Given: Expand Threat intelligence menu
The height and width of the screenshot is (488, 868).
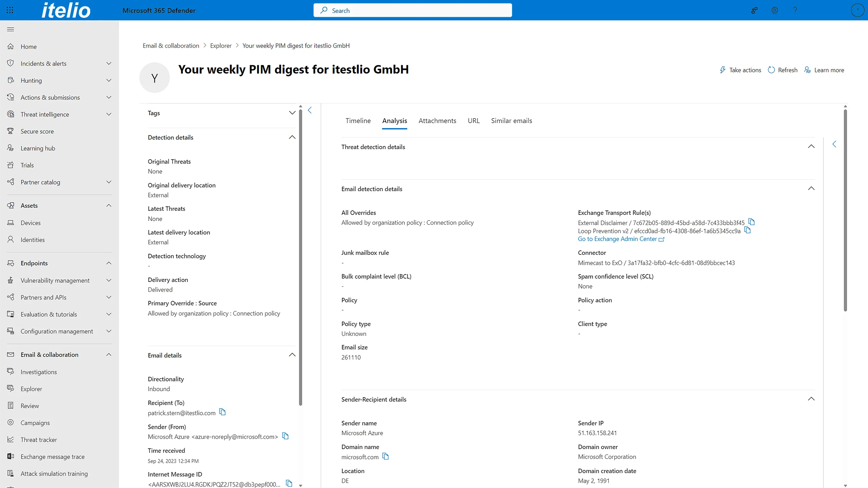Looking at the screenshot, I should pos(109,114).
